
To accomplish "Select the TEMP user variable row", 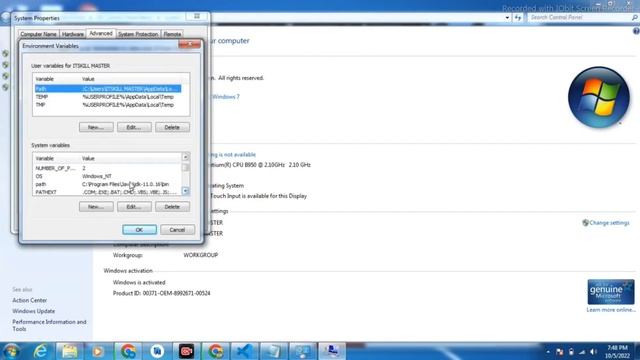I will point(108,97).
